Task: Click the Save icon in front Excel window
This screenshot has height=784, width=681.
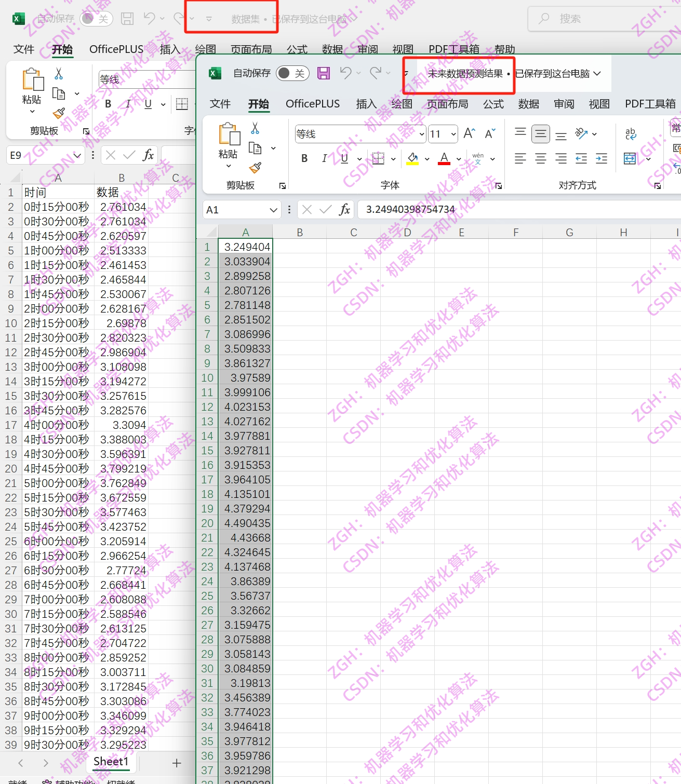Action: (324, 73)
